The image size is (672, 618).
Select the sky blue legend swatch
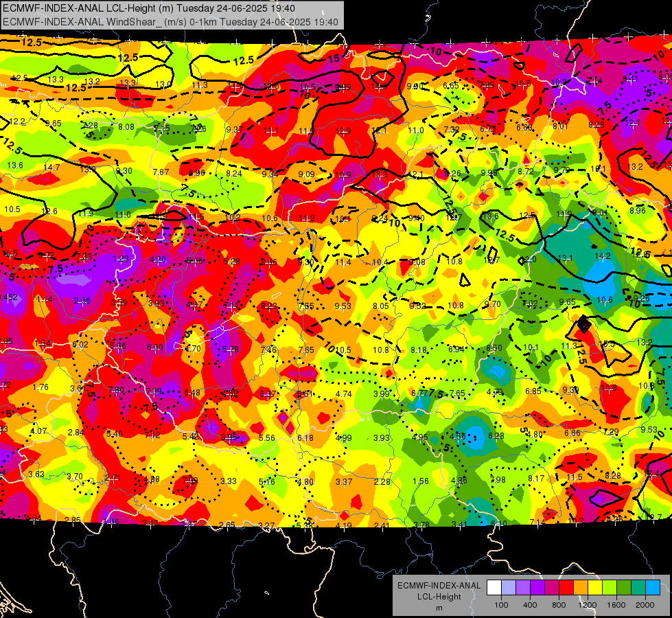[653, 588]
